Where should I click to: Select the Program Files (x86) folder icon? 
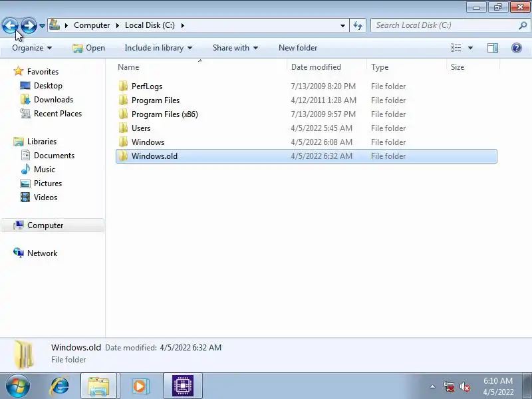(124, 114)
